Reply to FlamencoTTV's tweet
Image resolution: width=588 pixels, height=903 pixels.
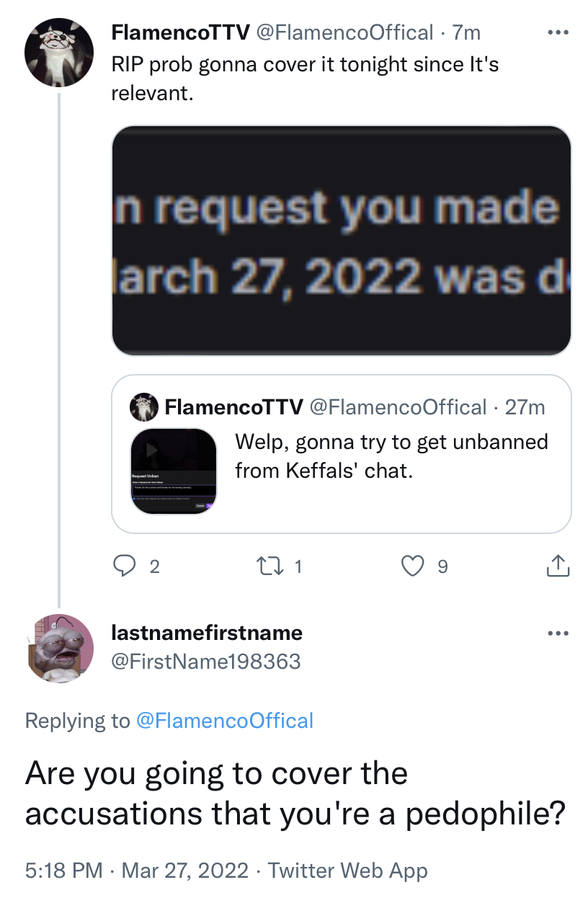125,566
